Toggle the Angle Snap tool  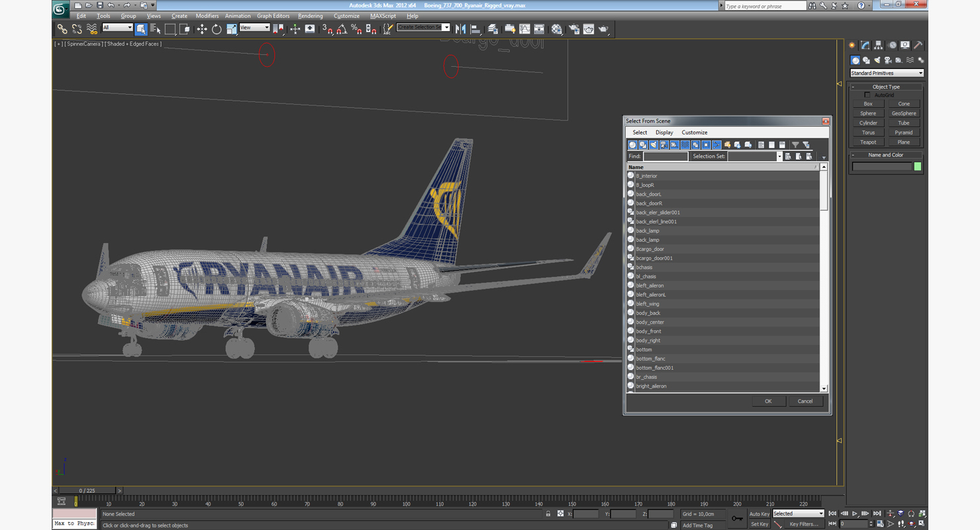click(x=342, y=29)
